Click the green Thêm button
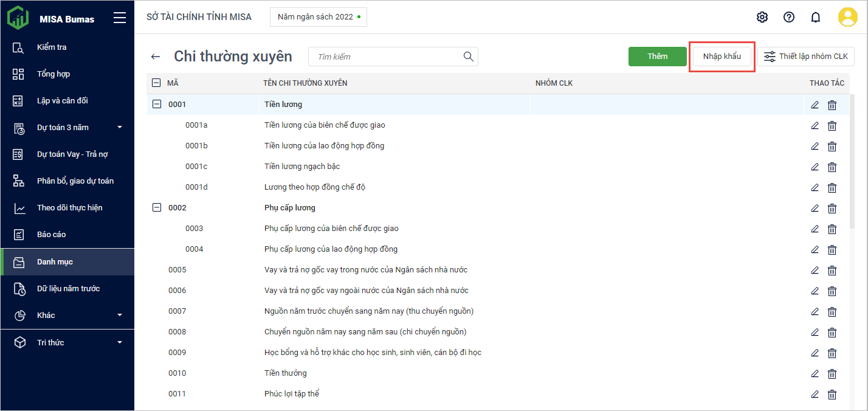 coord(657,57)
